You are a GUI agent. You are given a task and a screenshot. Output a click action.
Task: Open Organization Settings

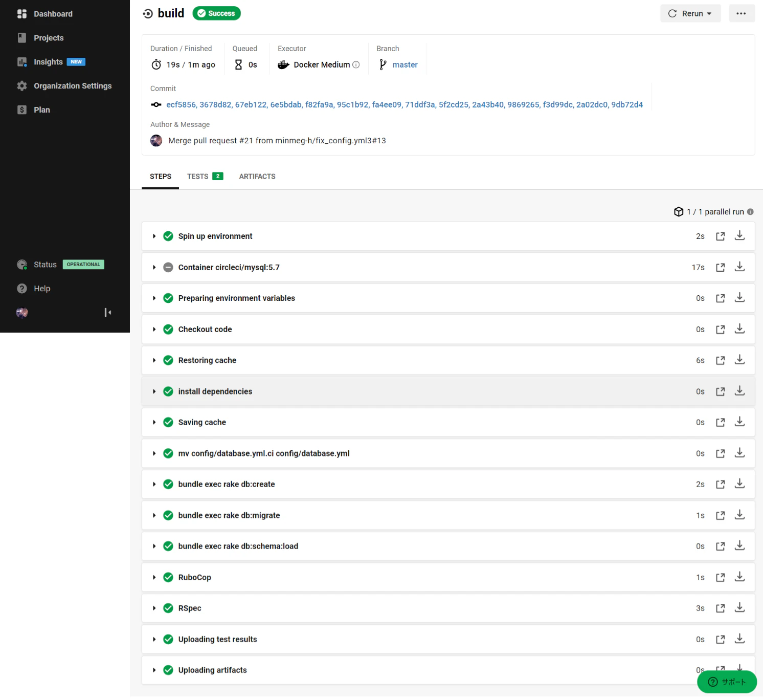click(x=64, y=86)
